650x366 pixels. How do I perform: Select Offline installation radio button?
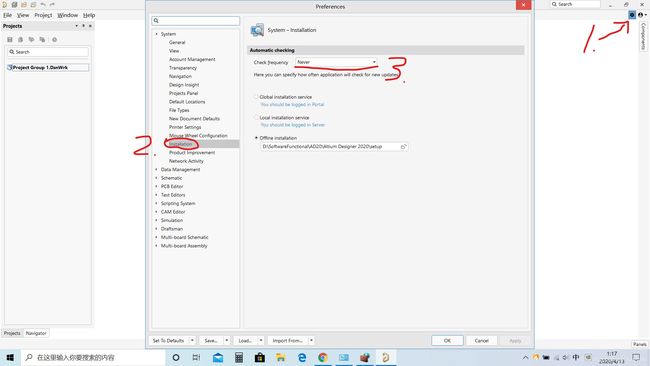click(256, 138)
